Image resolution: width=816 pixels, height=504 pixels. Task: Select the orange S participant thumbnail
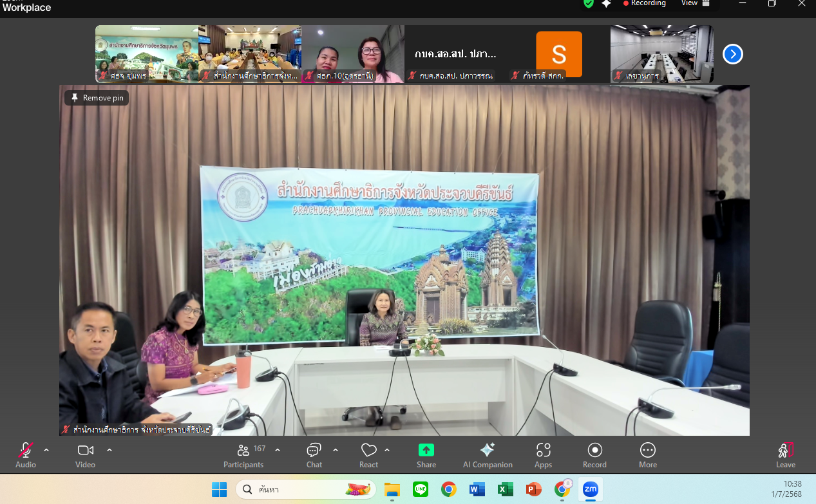pos(558,54)
